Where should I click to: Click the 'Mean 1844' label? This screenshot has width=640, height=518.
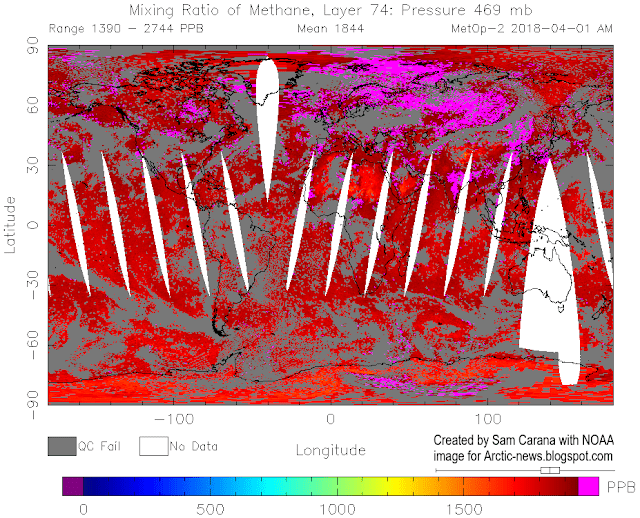coord(329,29)
